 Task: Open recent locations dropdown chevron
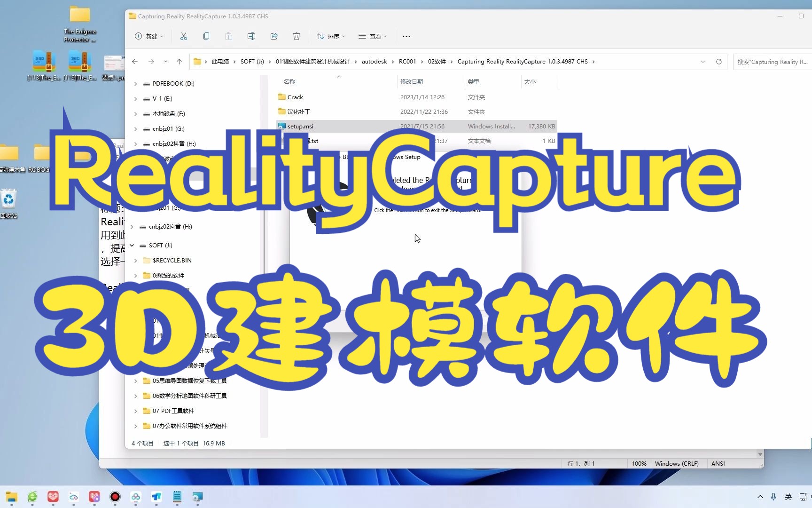pos(165,62)
